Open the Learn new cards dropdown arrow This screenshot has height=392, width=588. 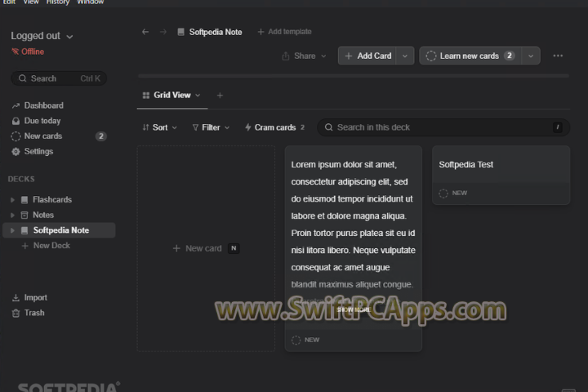tap(531, 56)
